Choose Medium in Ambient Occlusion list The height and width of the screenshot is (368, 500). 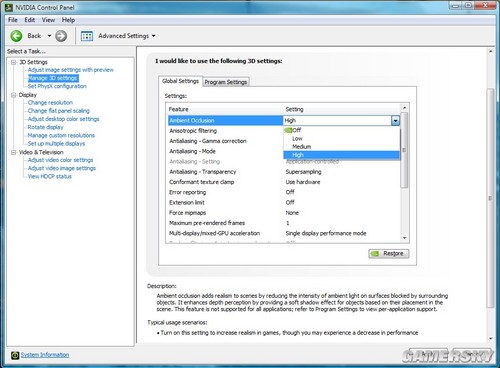coord(341,147)
